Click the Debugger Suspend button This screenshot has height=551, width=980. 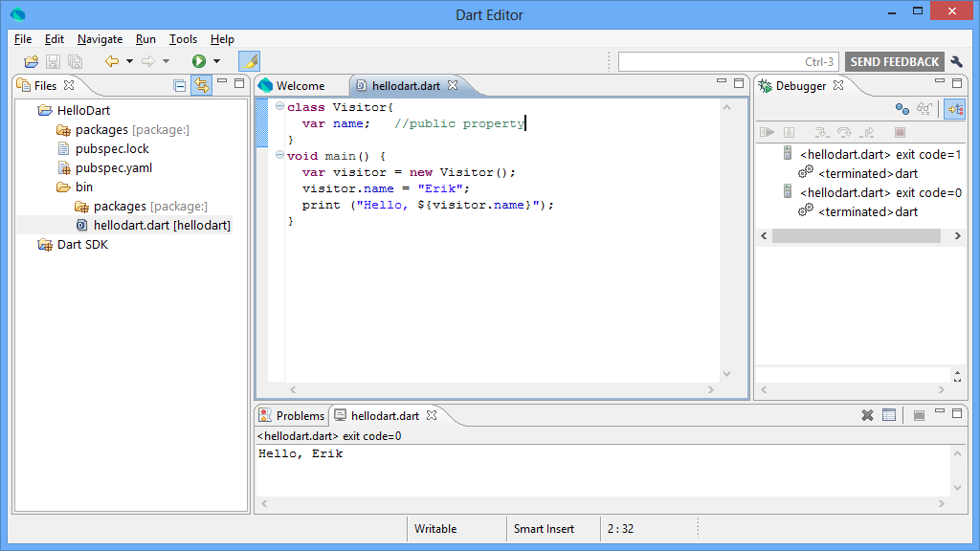(790, 132)
